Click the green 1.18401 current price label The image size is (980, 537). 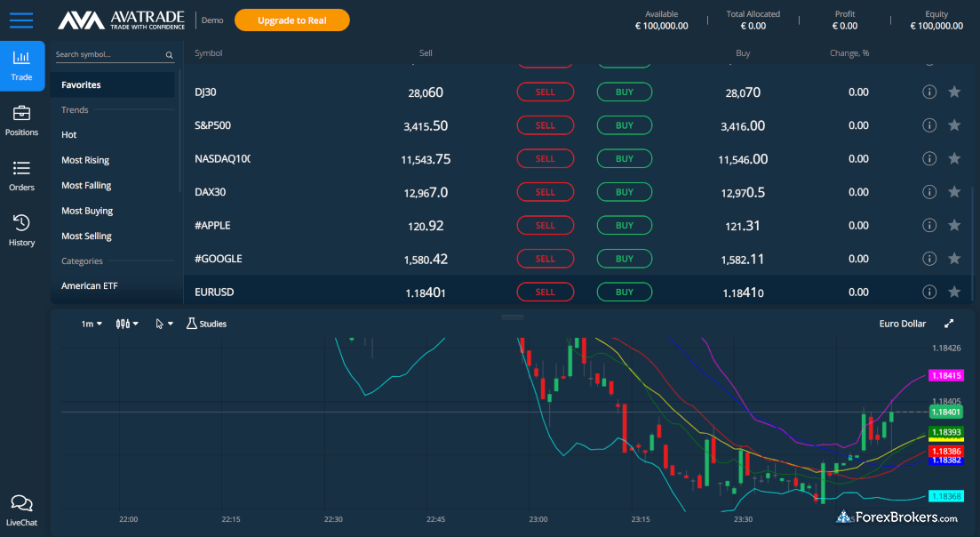click(946, 412)
